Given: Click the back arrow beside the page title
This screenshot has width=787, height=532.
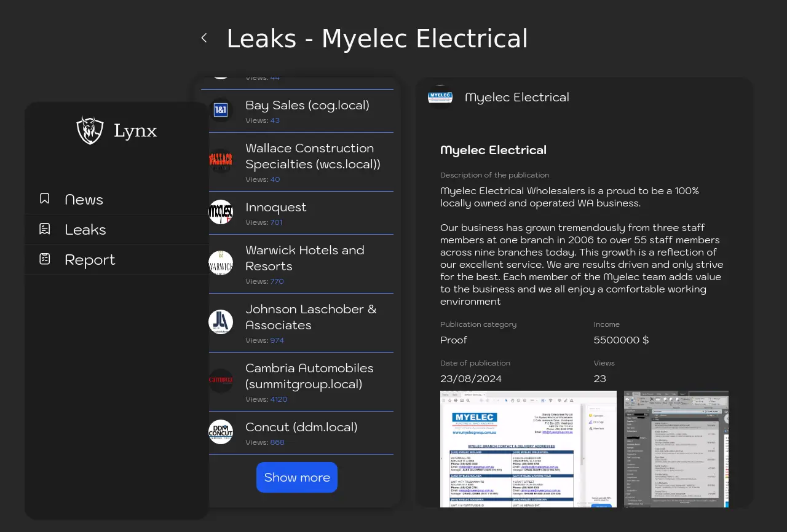Looking at the screenshot, I should point(204,38).
